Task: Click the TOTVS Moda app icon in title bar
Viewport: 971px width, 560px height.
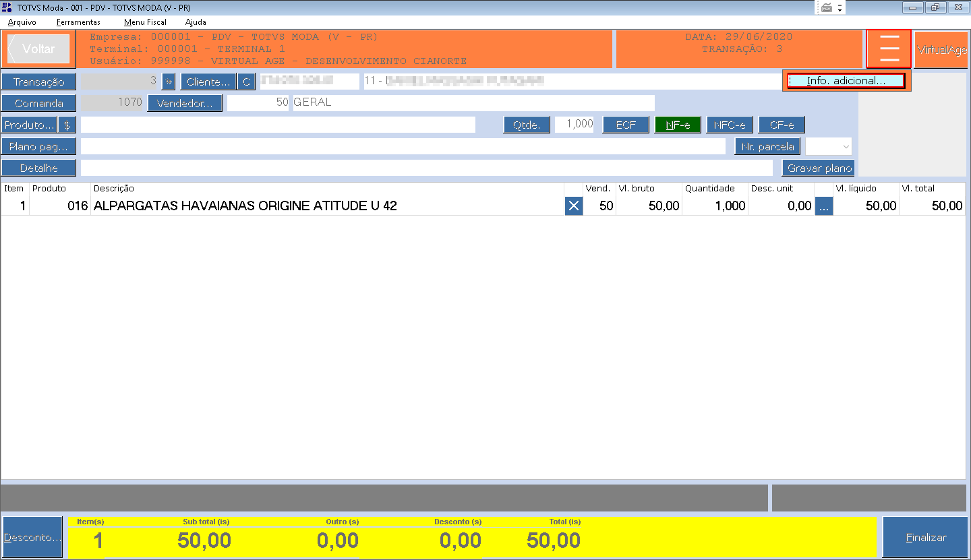Action: coord(7,7)
